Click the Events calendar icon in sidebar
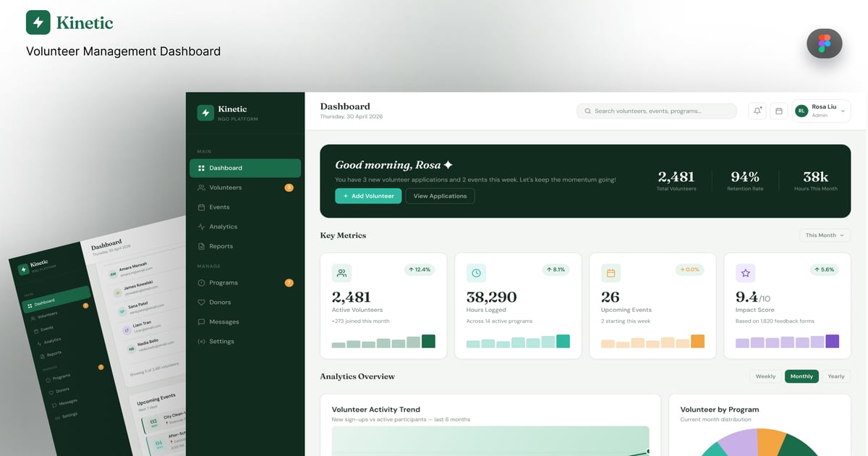This screenshot has width=868, height=456. pyautogui.click(x=202, y=207)
